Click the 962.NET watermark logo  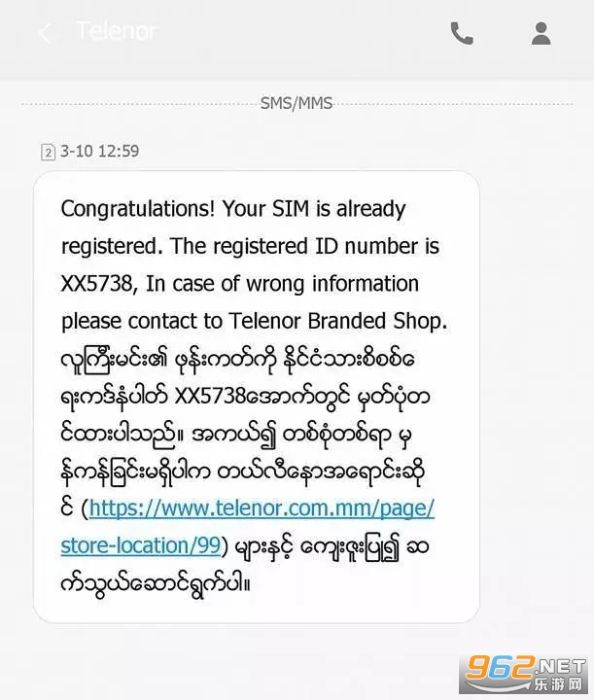[525, 669]
